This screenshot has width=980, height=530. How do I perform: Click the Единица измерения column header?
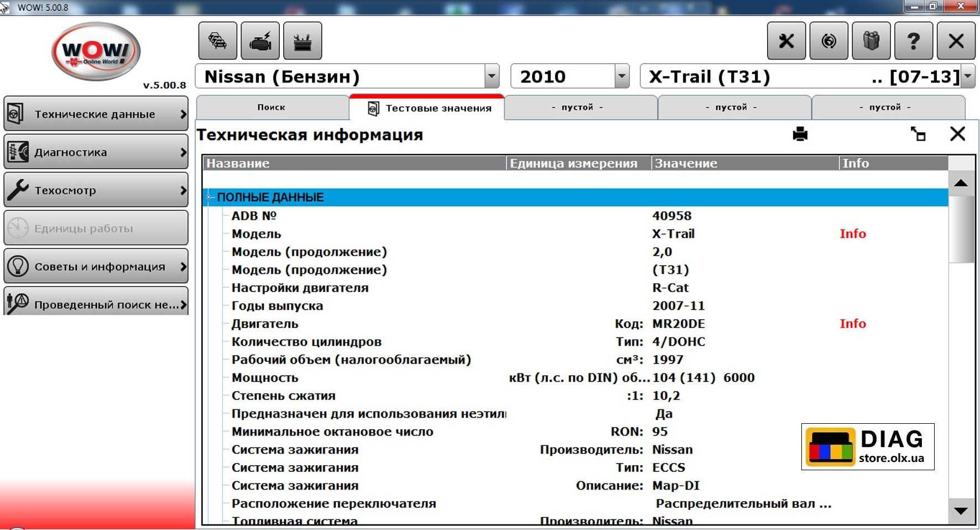click(x=578, y=163)
